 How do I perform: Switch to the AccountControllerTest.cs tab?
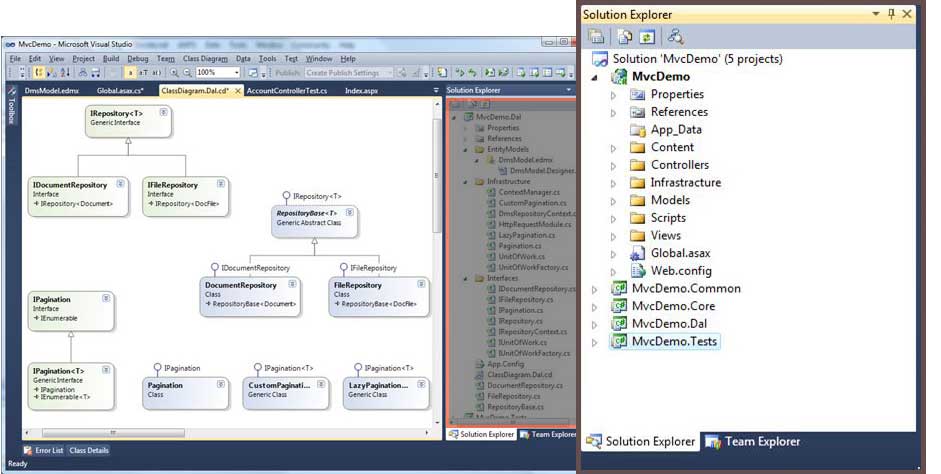click(x=287, y=91)
